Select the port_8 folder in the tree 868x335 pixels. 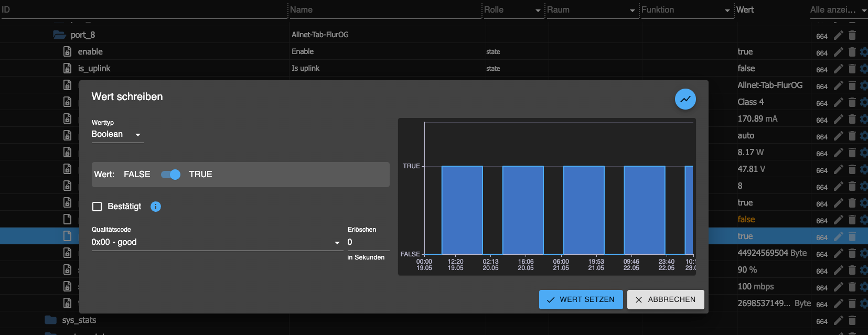tap(82, 35)
